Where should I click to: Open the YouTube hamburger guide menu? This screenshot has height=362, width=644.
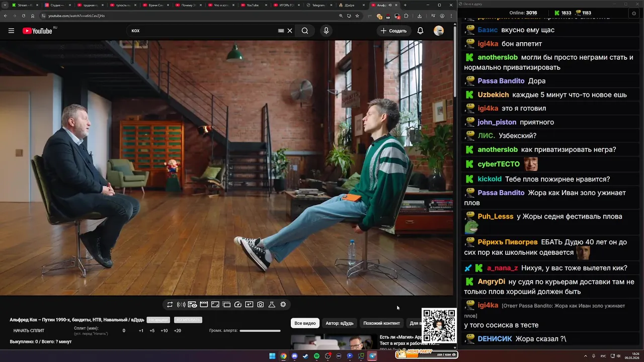point(11,31)
